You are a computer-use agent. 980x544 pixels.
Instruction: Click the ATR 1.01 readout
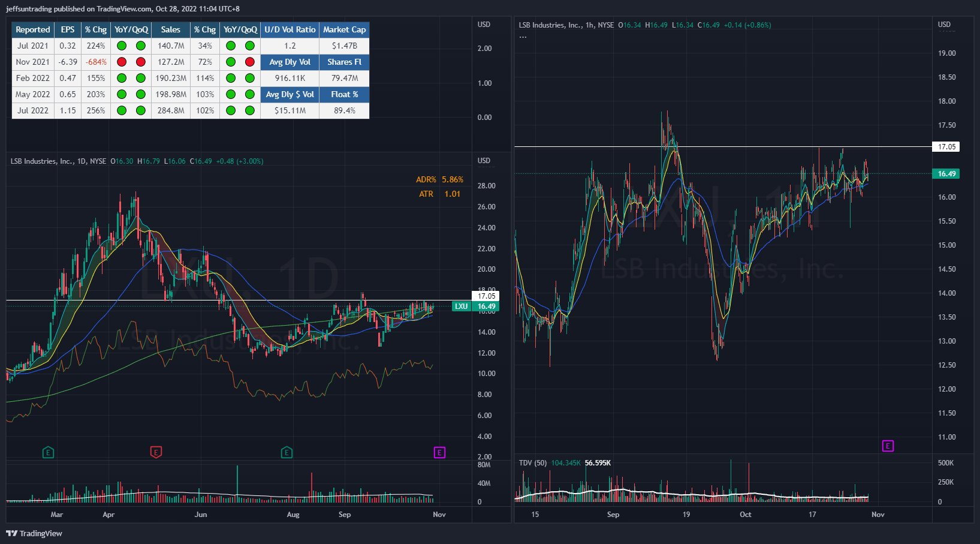tap(439, 194)
